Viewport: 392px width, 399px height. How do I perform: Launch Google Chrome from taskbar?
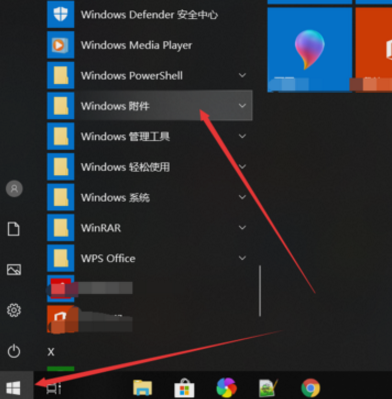[x=310, y=388]
